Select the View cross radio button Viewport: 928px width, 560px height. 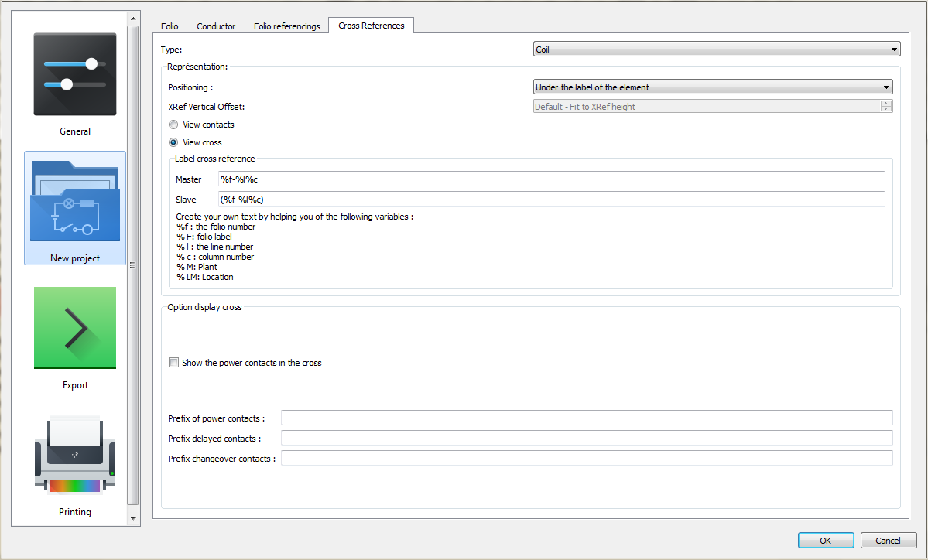pos(173,142)
